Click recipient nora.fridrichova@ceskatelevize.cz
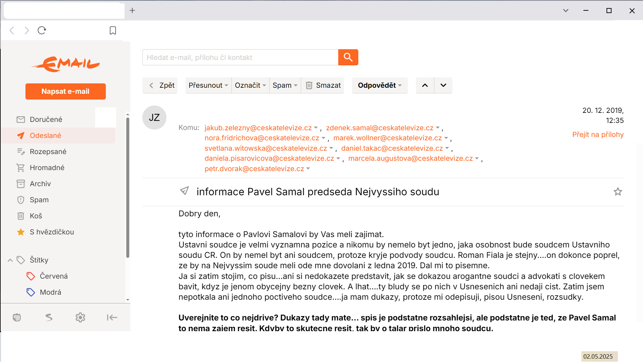 tap(262, 138)
